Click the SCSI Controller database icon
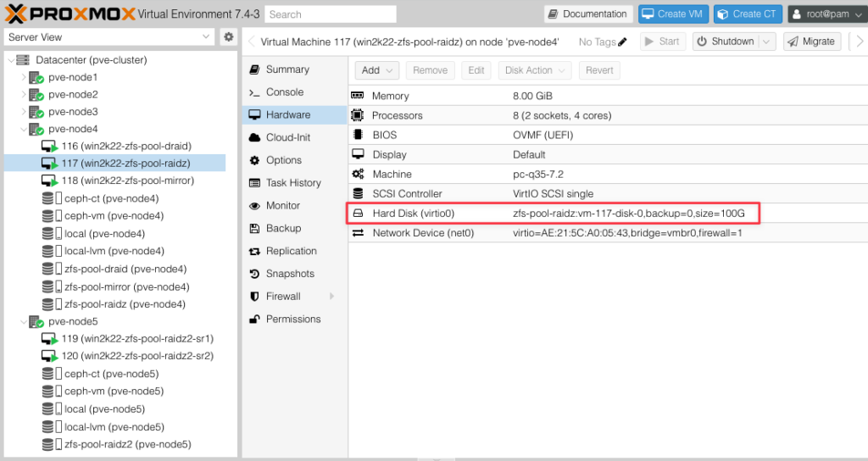Image resolution: width=868 pixels, height=461 pixels. click(359, 194)
